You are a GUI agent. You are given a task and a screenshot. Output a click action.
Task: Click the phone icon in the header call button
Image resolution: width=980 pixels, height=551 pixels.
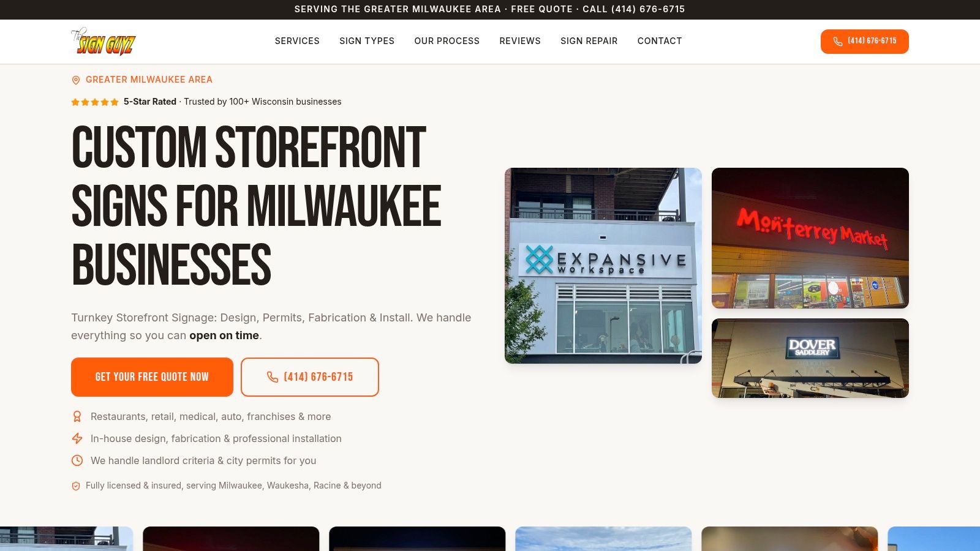838,42
